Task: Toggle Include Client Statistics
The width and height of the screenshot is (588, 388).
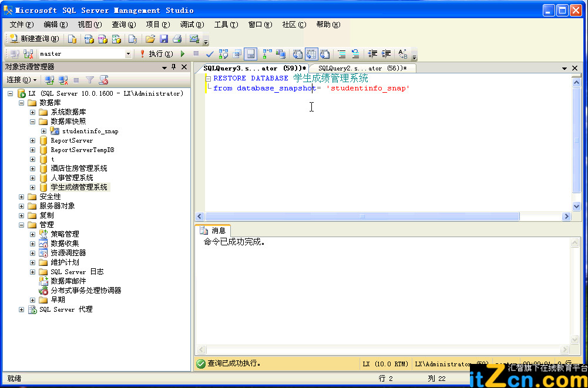Action: coord(281,54)
